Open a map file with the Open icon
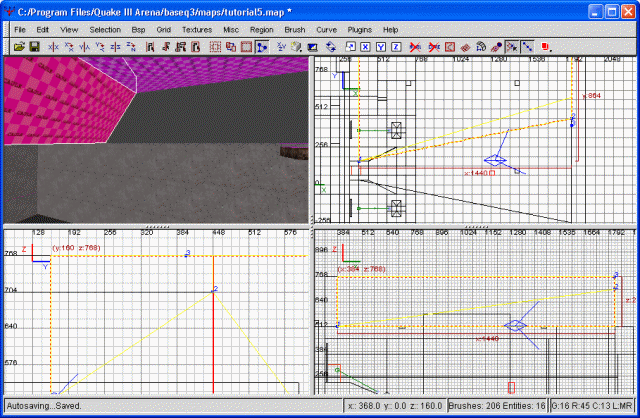Viewport: 640px width, 418px height. [x=19, y=47]
